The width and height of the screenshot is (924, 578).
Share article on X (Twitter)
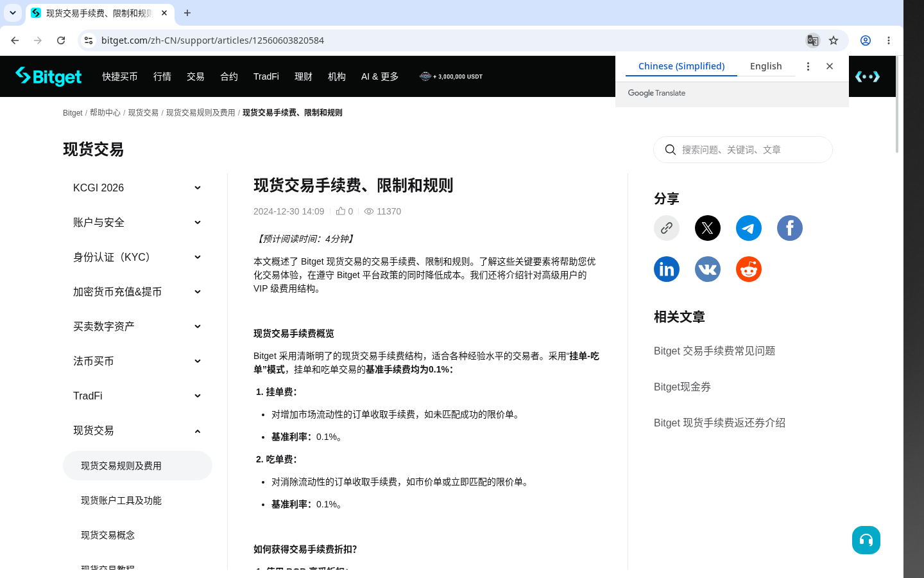pos(708,228)
